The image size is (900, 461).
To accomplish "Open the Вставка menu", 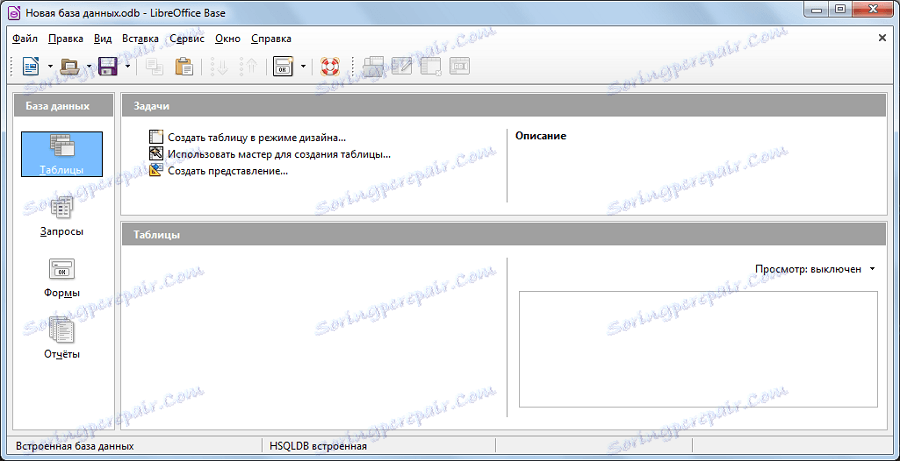I will (140, 38).
